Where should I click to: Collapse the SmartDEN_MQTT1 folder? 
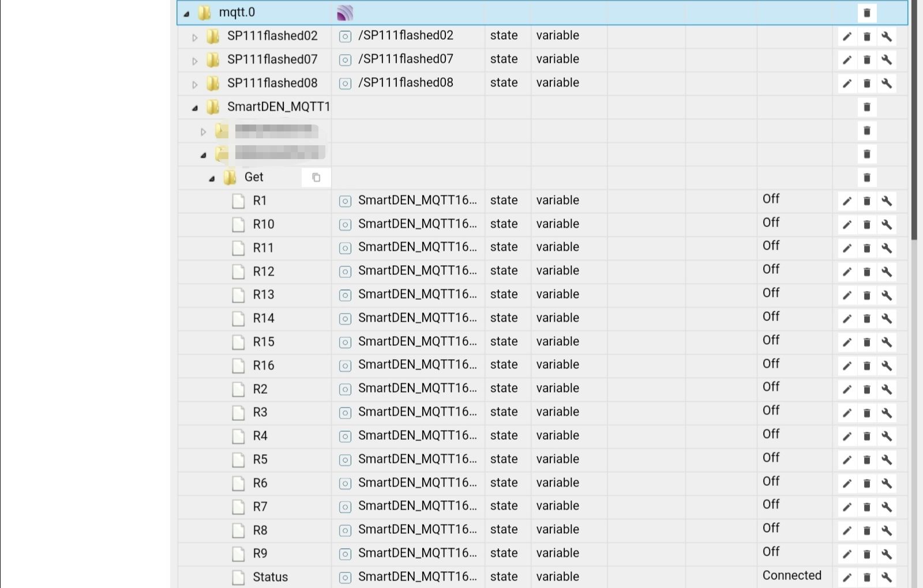195,108
